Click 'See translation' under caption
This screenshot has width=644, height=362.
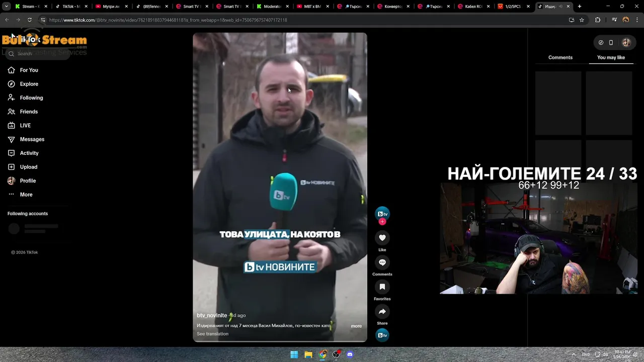point(212,334)
